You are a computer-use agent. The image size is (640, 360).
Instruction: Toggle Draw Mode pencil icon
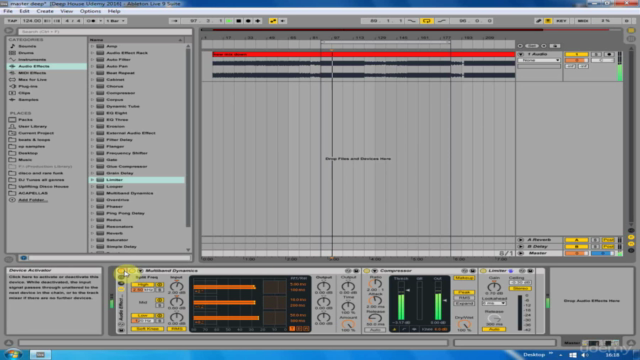pos(539,21)
